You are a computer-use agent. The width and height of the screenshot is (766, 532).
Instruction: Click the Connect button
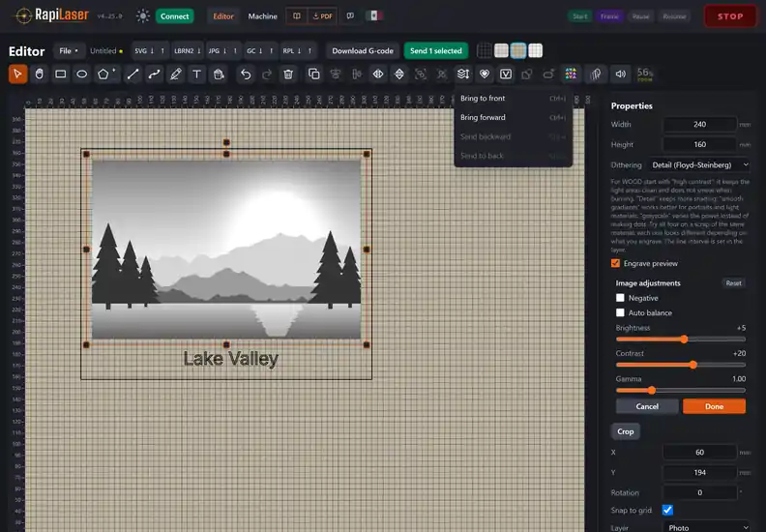(174, 16)
